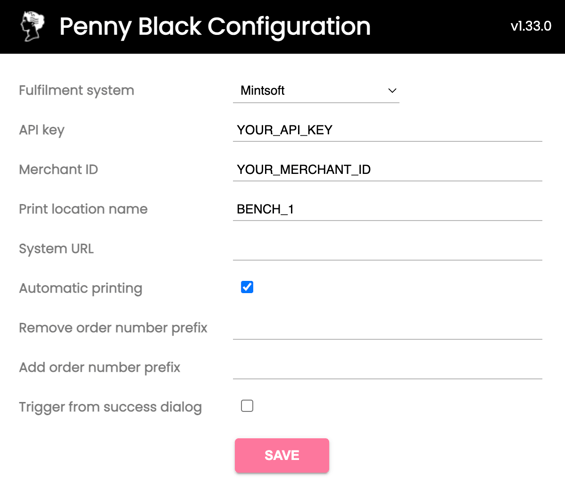Click the Merchant ID label

58,169
